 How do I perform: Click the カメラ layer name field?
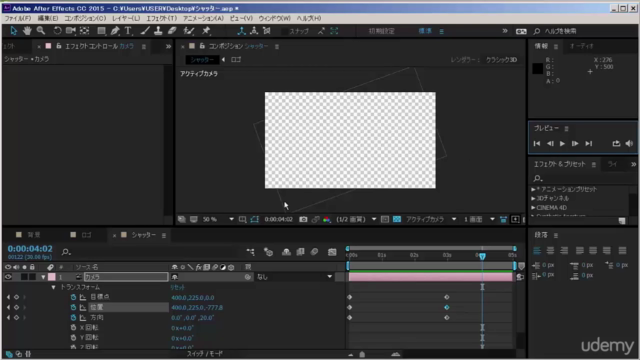pyautogui.click(x=126, y=277)
